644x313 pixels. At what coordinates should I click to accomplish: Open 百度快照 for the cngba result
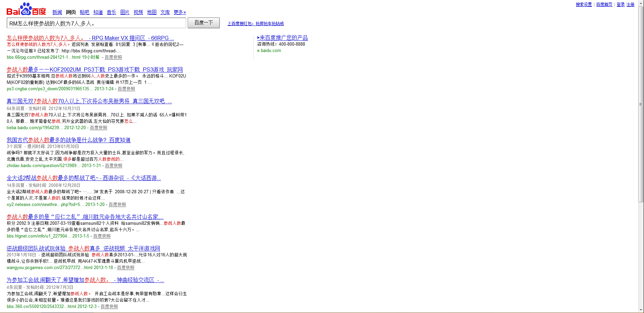pyautogui.click(x=126, y=89)
